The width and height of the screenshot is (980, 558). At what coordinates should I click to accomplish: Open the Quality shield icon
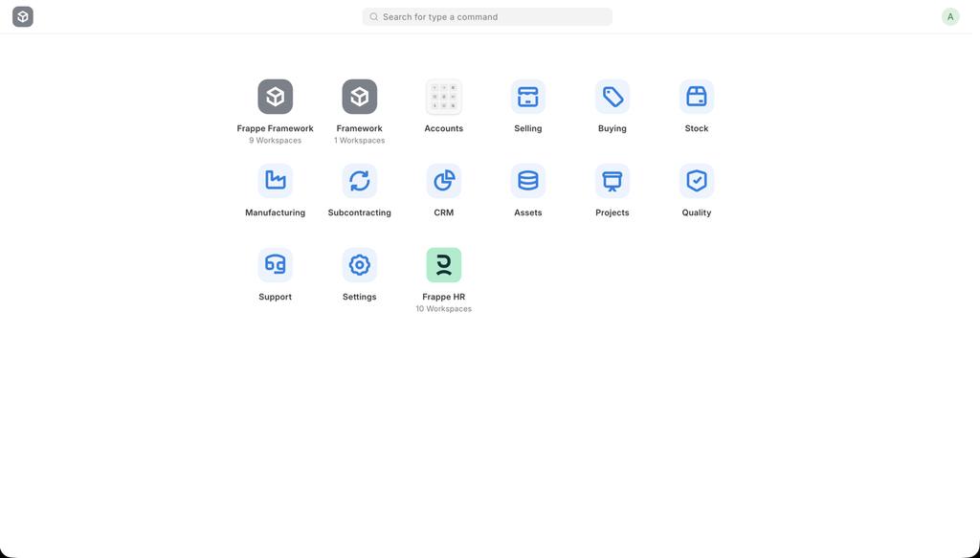(x=697, y=181)
